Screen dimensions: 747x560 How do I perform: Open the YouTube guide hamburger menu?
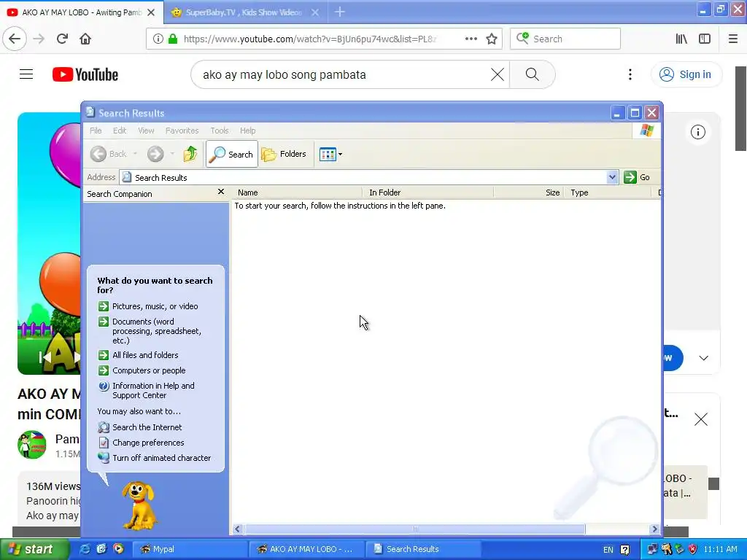click(26, 74)
